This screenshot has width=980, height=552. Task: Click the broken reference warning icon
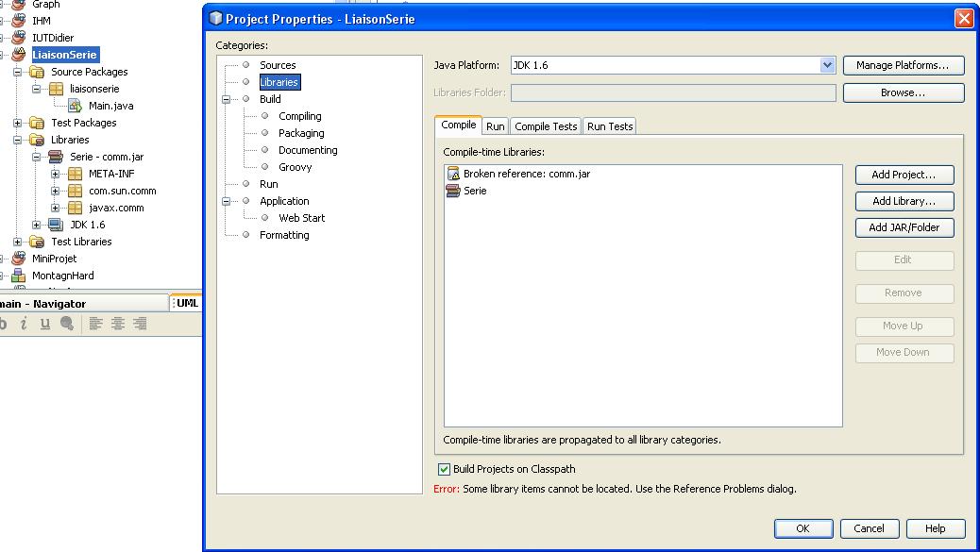(x=453, y=175)
